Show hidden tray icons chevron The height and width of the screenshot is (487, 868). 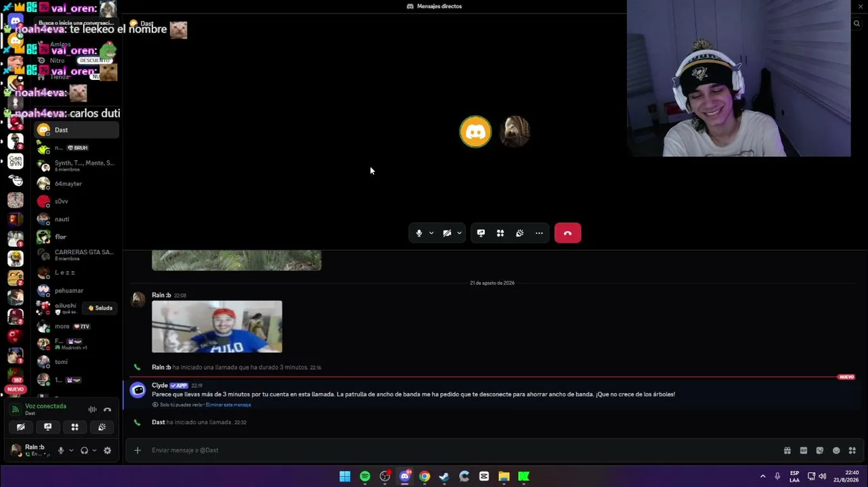[x=762, y=476]
